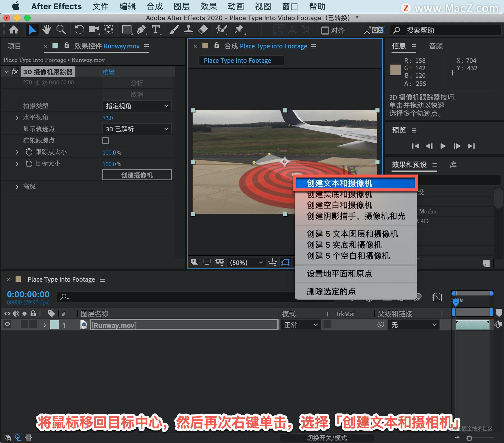The height and width of the screenshot is (443, 504).
Task: Select the Horizontal Type tool
Action: pos(156,30)
